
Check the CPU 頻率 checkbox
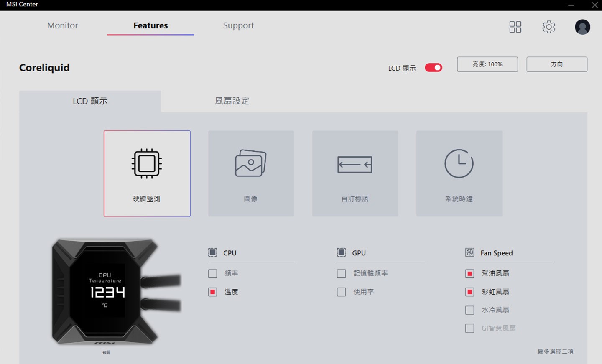click(213, 273)
